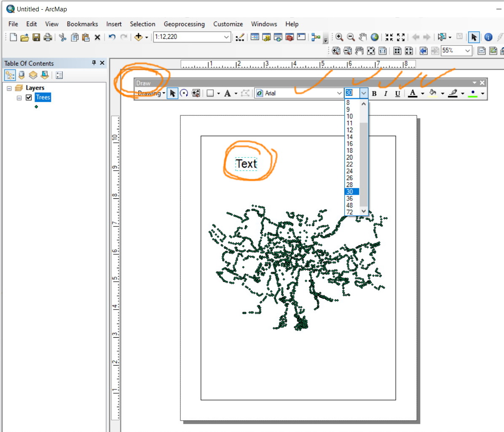Viewport: 504px width, 432px height.
Task: Choose font size 48 from list
Action: pyautogui.click(x=350, y=205)
